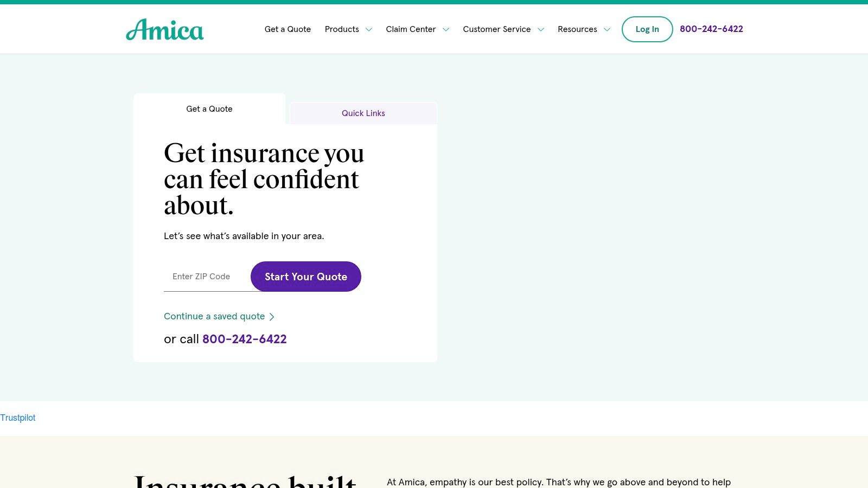The height and width of the screenshot is (488, 868).
Task: Select the Get a Quote tab
Action: click(209, 109)
